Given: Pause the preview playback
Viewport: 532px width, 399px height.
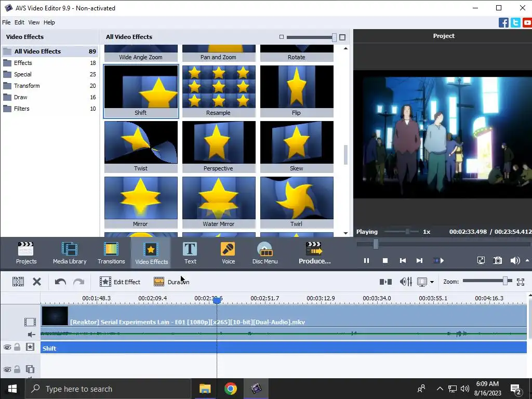Looking at the screenshot, I should click(x=366, y=261).
